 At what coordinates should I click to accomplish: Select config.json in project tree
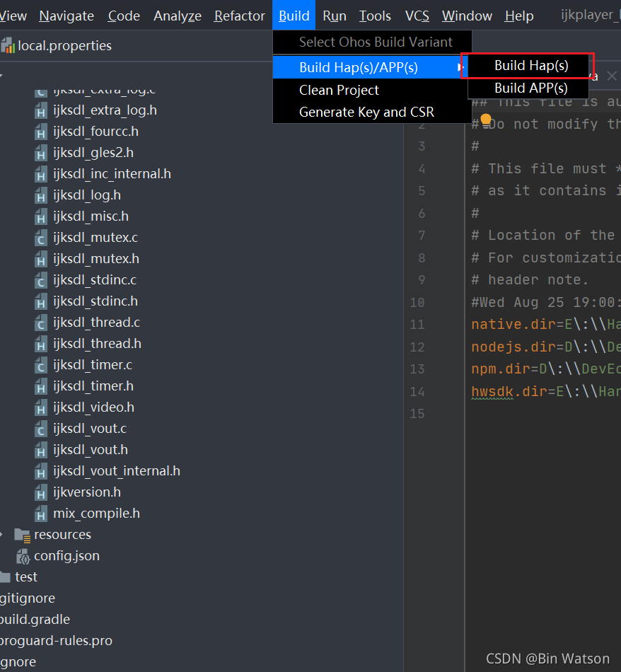(67, 555)
